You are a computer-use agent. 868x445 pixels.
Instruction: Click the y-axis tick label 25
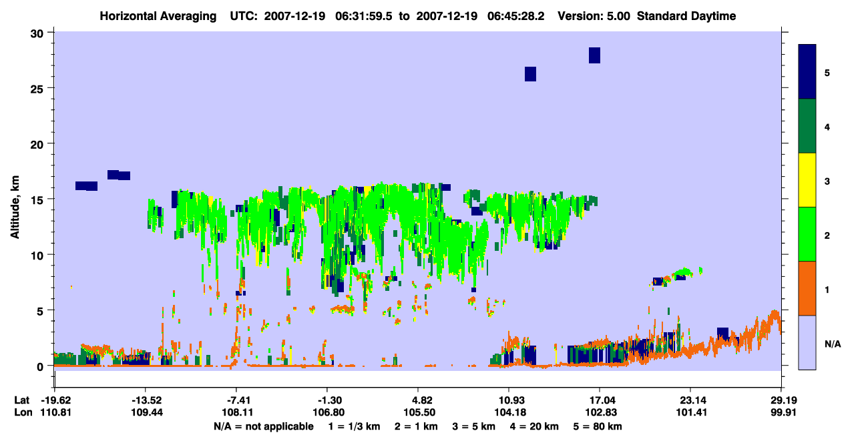click(39, 88)
